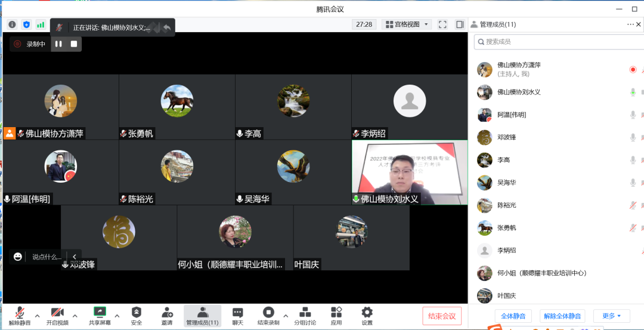Select 佛山模协刘水义 speaker video tile

[x=409, y=172]
